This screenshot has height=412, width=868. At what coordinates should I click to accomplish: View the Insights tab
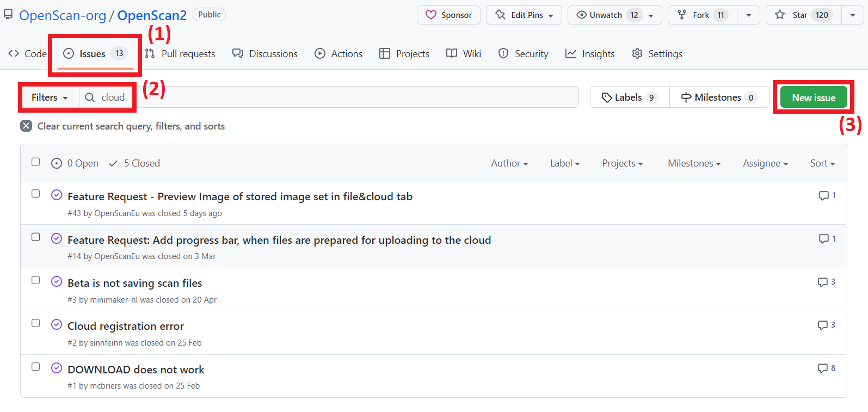pos(590,53)
